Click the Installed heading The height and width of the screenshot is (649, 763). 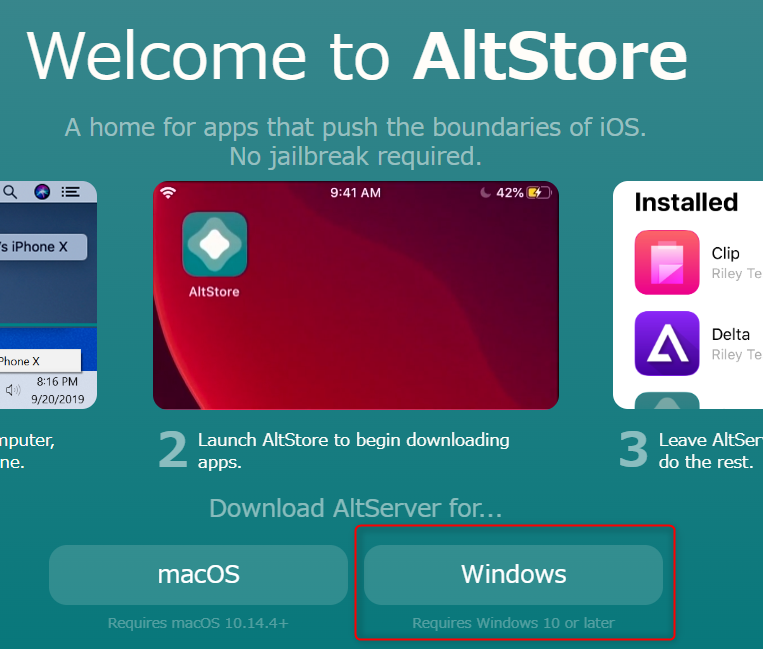point(686,202)
